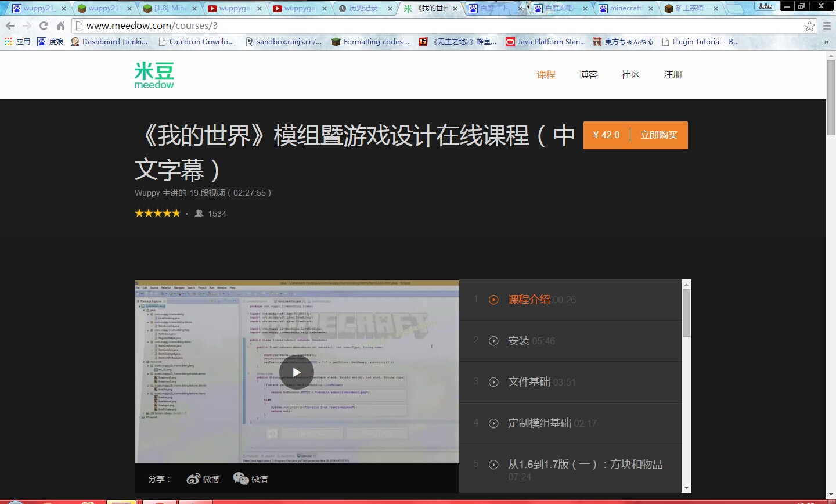Click the play icon beside 安装
The image size is (836, 504).
coord(493,341)
